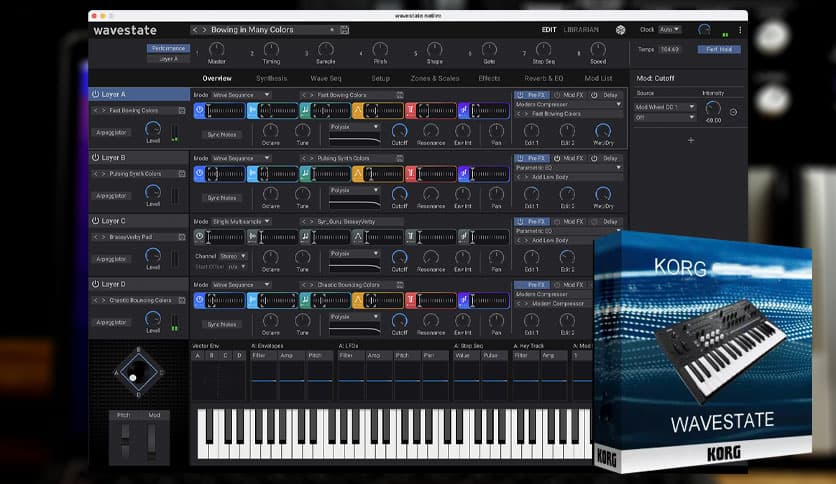Image resolution: width=836 pixels, height=484 pixels.
Task: Click the Layer D Step Seq purple icon
Action: [463, 300]
